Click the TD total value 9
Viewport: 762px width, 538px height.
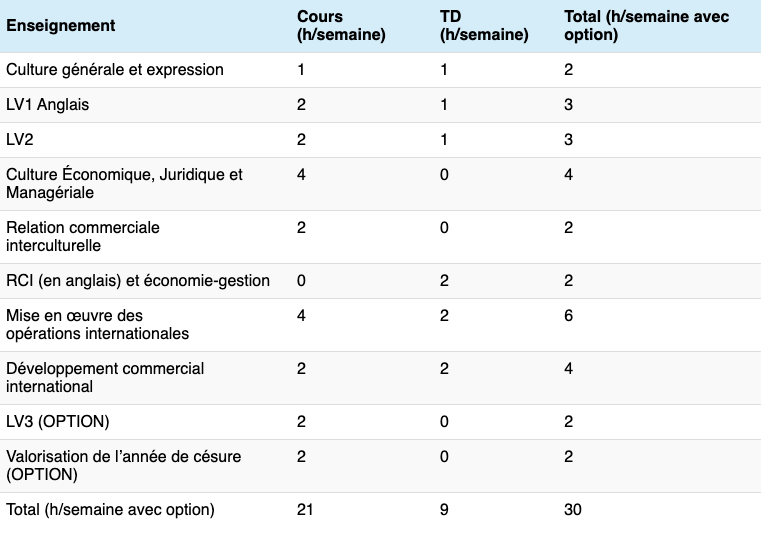(x=444, y=510)
